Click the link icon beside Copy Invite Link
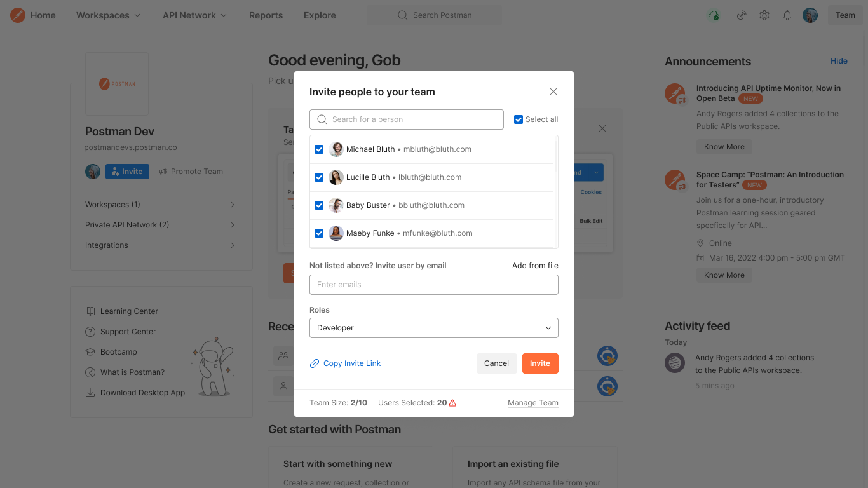Viewport: 868px width, 488px height. tap(315, 363)
